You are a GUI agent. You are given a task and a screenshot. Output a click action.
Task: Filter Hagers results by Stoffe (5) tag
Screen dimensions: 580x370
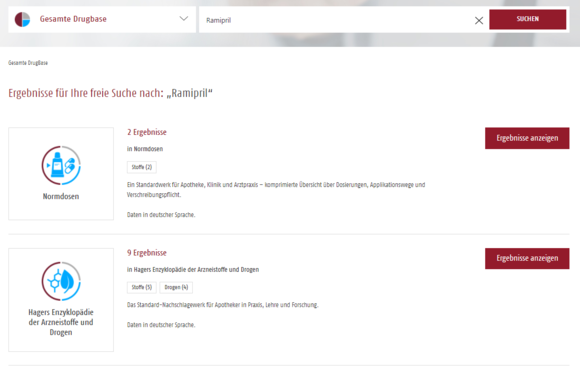click(x=142, y=287)
